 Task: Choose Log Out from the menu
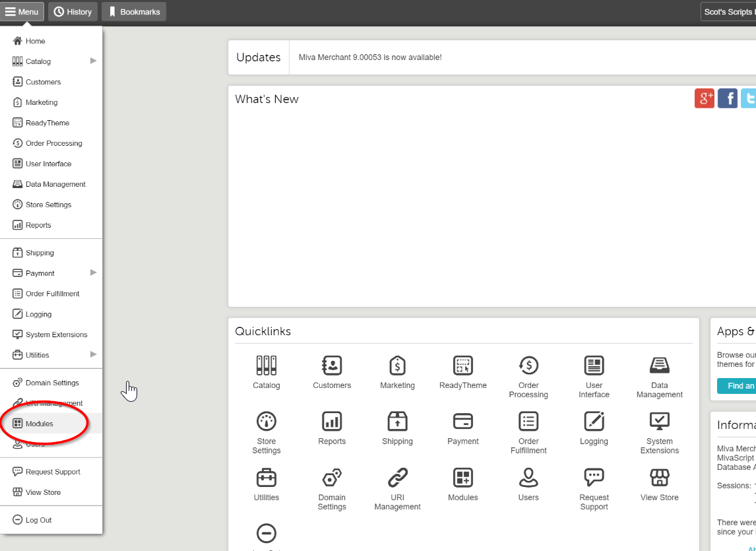[x=38, y=520]
